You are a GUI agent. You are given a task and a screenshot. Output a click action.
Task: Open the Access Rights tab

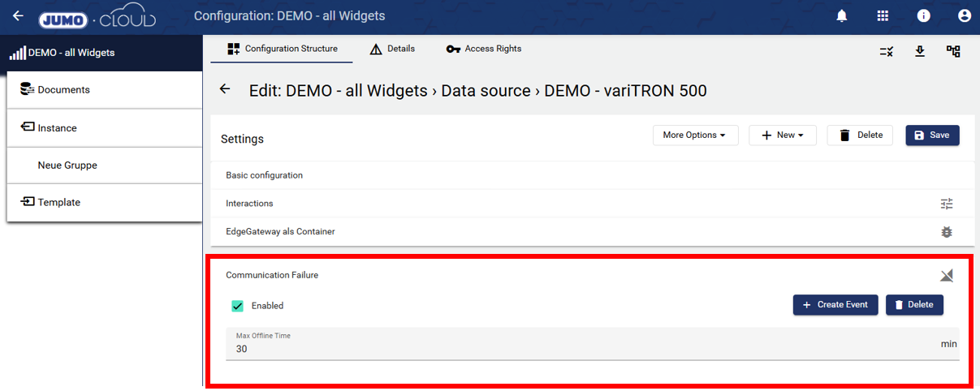point(484,49)
